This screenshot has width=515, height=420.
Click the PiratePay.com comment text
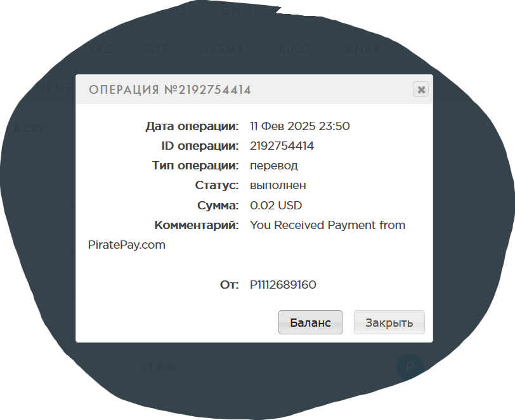point(126,245)
